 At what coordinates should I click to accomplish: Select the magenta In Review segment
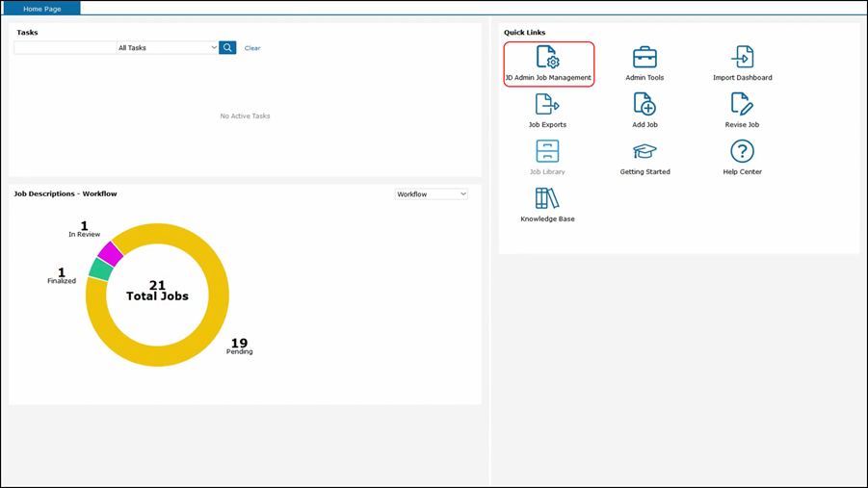[110, 253]
